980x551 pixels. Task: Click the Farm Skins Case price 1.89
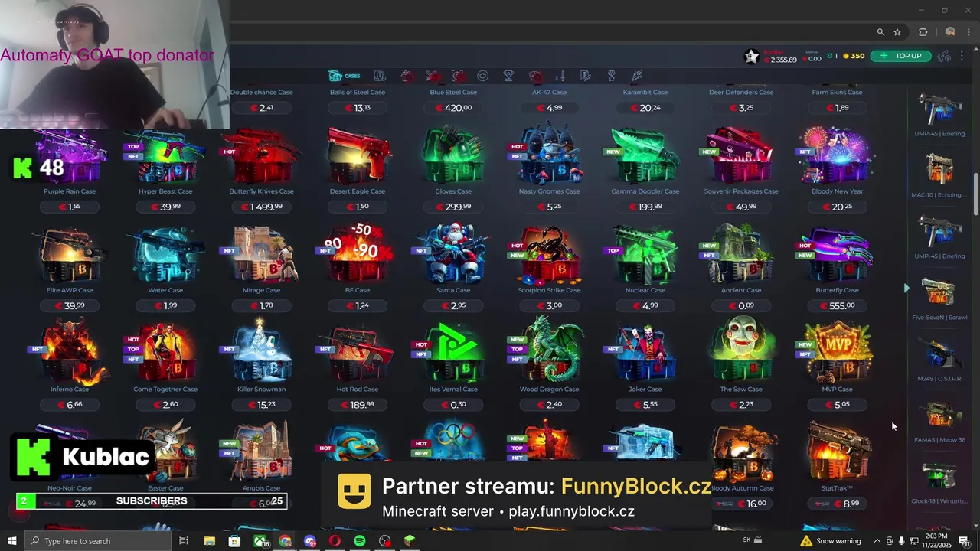(x=837, y=108)
